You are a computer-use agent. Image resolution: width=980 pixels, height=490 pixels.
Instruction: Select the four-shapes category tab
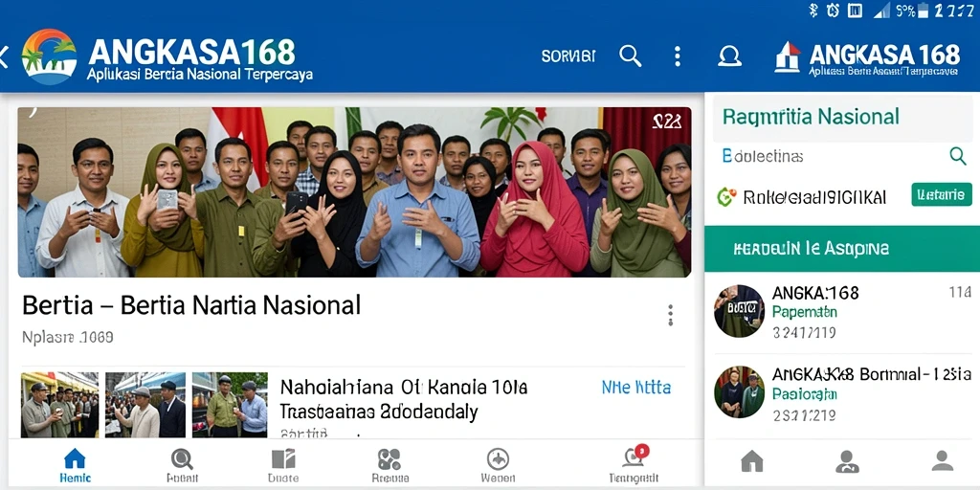pyautogui.click(x=390, y=466)
